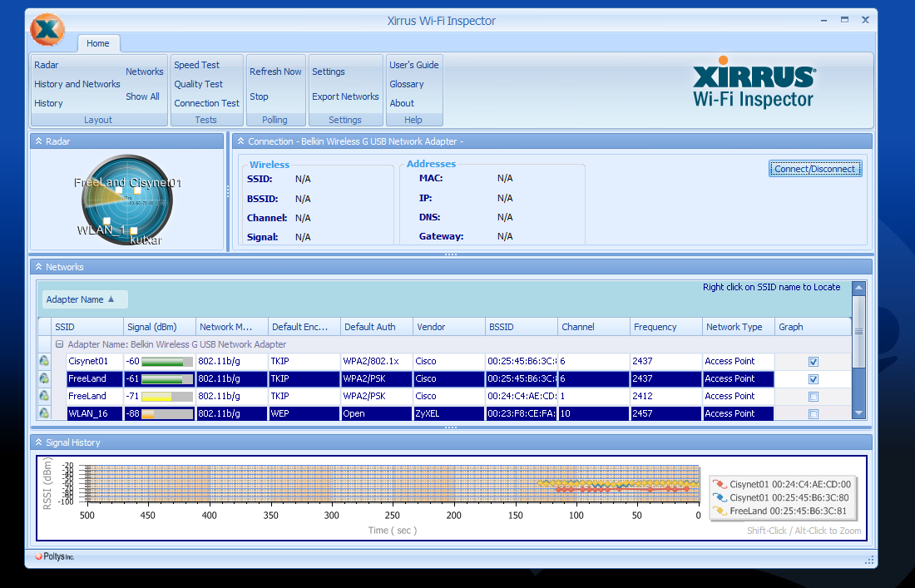Sort by Signal (dBm) column header
Image resolution: width=915 pixels, height=588 pixels.
pyautogui.click(x=160, y=327)
